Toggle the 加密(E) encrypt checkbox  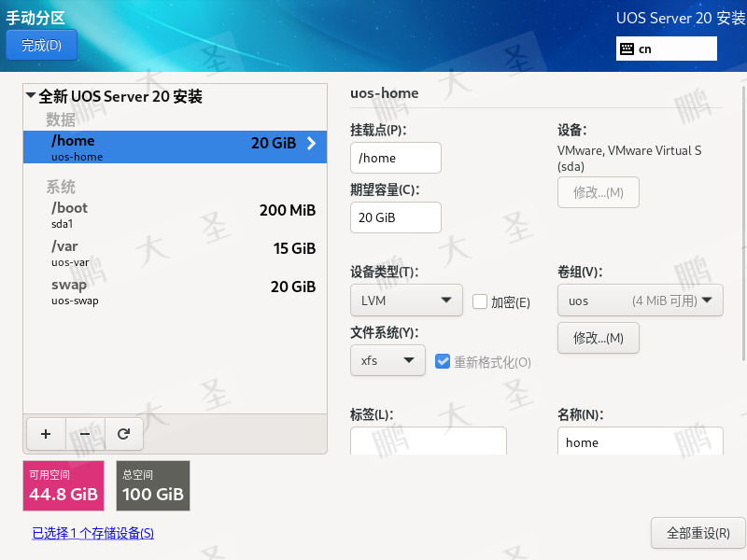pyautogui.click(x=480, y=301)
